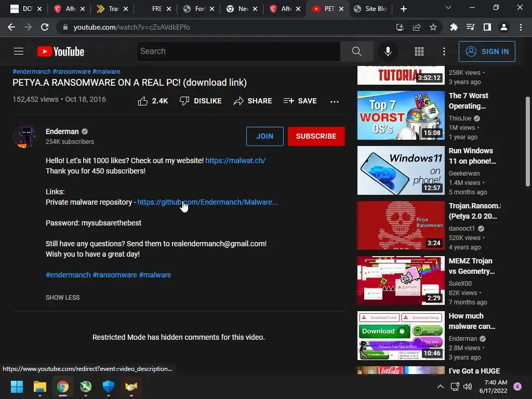Open the GitHub Endermanch Malware link
This screenshot has width=532, height=399.
click(207, 202)
